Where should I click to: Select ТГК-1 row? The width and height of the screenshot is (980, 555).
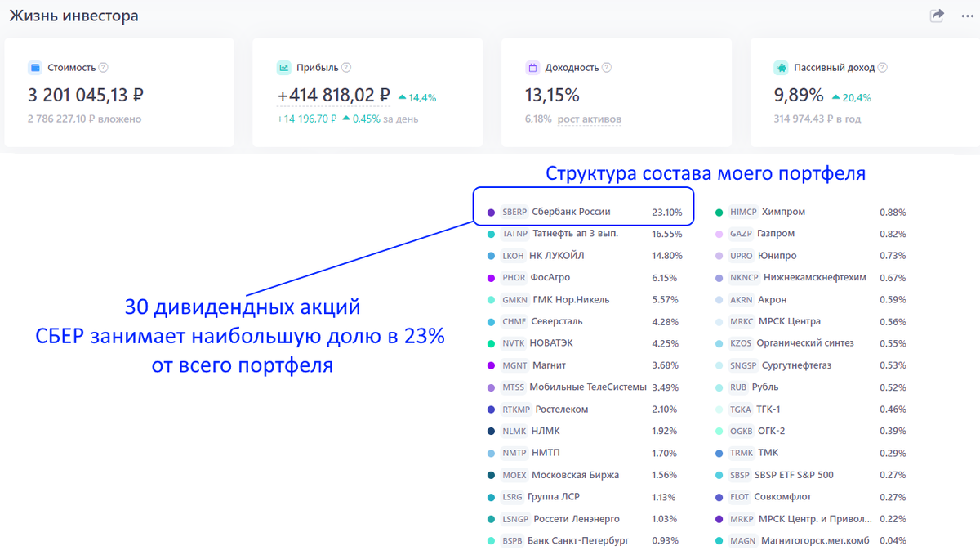click(x=810, y=410)
